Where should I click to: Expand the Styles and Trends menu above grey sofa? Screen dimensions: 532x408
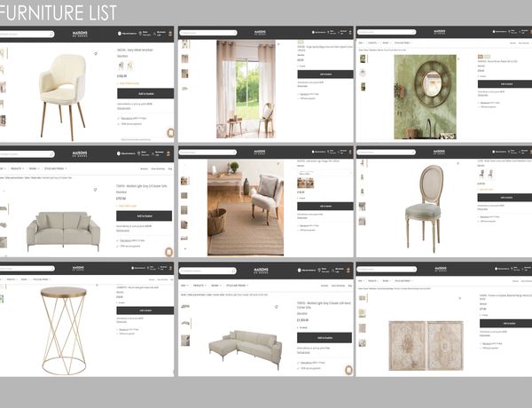click(x=53, y=168)
